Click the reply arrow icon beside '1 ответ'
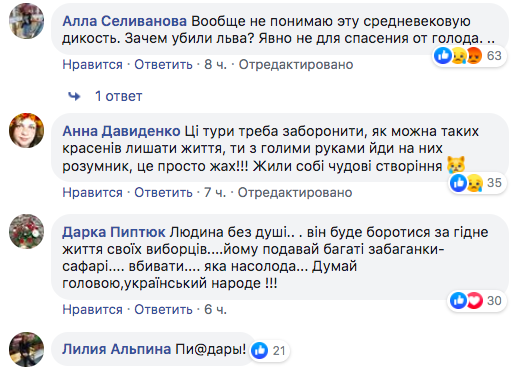 click(74, 96)
